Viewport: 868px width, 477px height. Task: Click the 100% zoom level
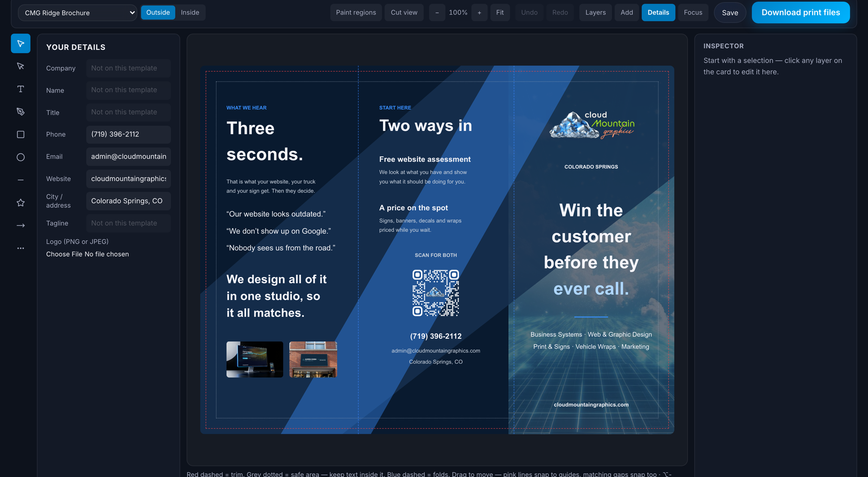(x=458, y=12)
